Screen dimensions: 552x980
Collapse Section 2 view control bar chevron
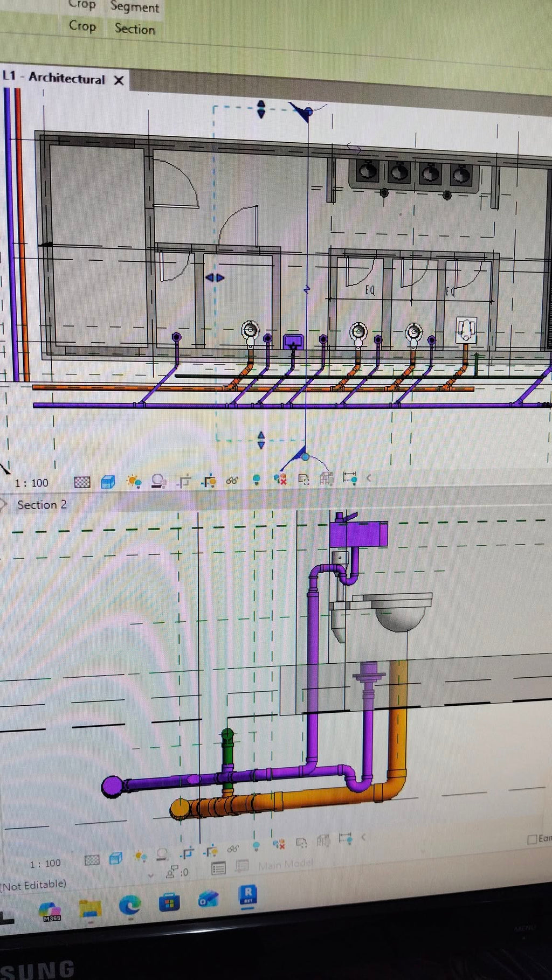pos(363,837)
